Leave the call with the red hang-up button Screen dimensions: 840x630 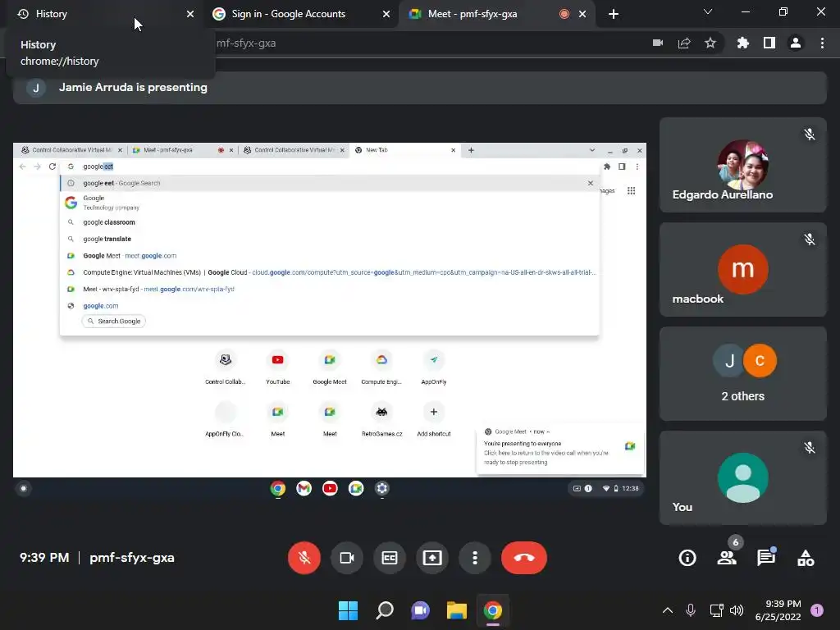click(x=524, y=558)
